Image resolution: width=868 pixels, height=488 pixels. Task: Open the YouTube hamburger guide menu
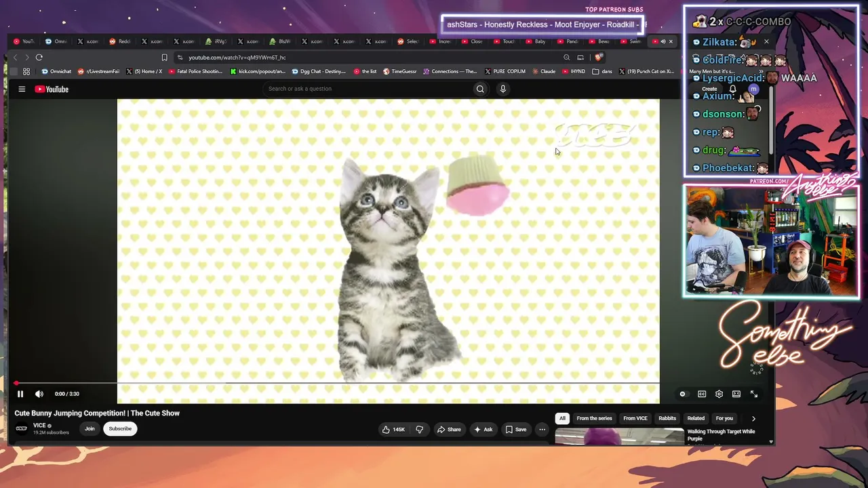22,89
